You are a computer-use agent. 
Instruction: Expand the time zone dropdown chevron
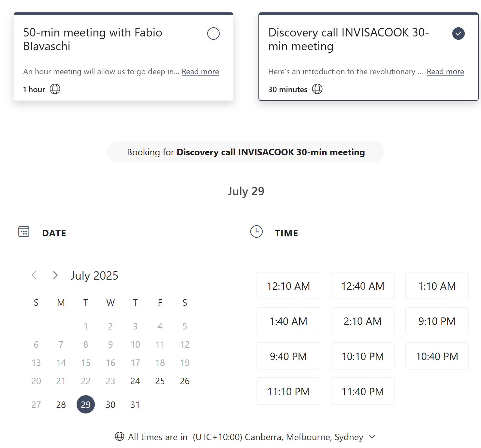pos(372,437)
